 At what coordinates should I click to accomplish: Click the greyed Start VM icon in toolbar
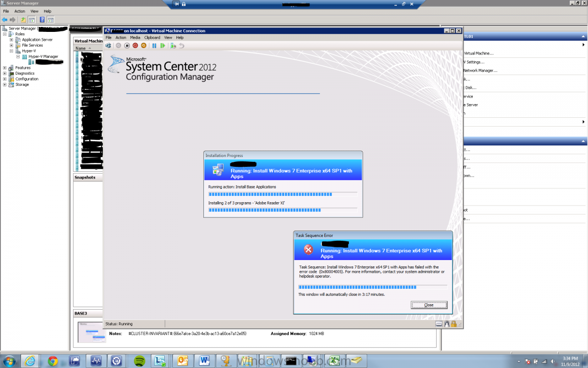coord(119,46)
